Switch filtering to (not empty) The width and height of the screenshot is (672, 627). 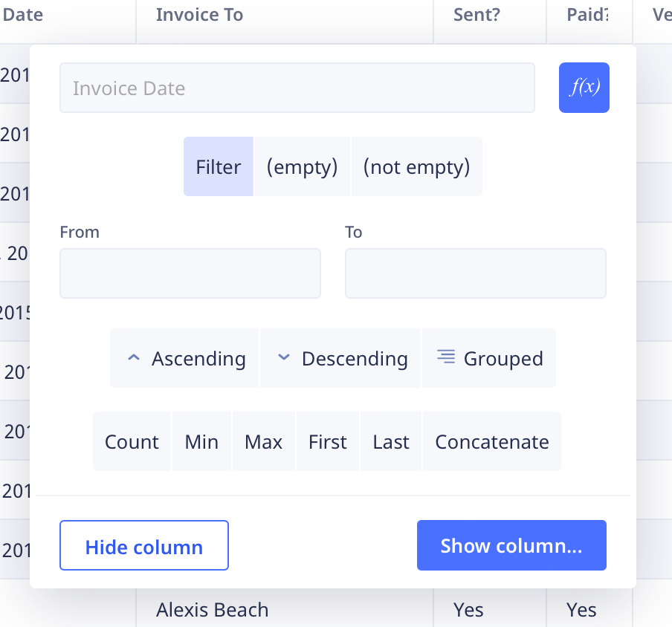point(416,166)
